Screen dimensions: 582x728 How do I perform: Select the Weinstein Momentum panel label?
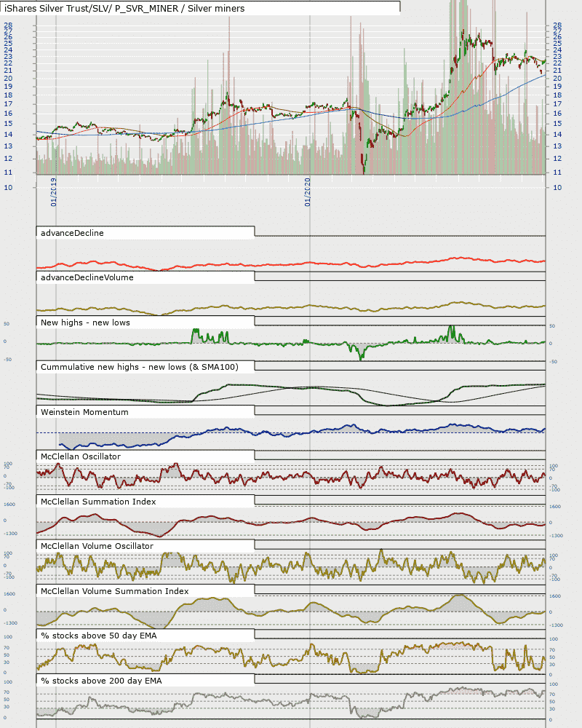(x=84, y=412)
